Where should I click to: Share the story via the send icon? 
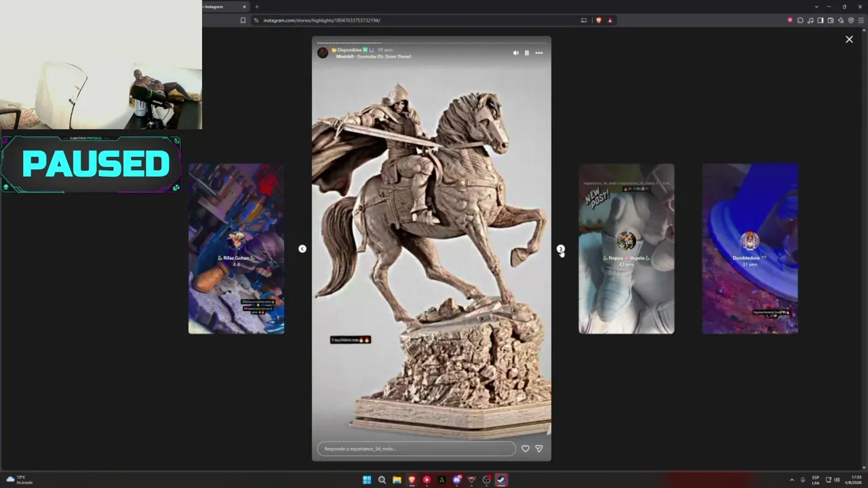pos(539,449)
